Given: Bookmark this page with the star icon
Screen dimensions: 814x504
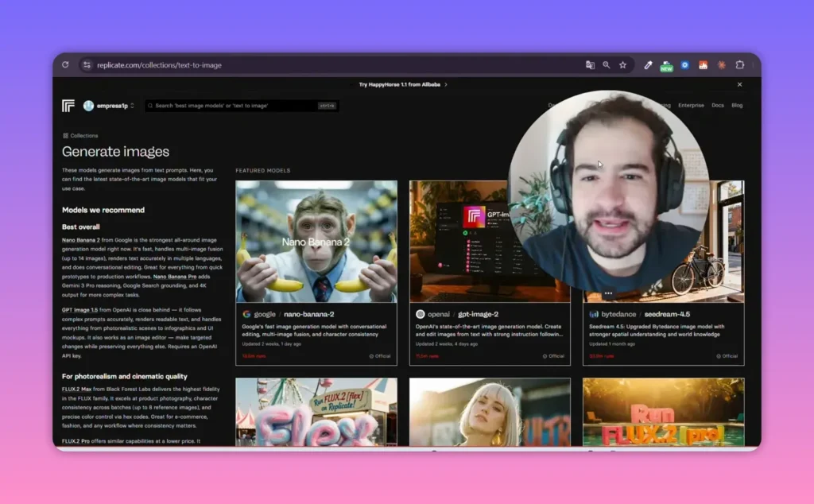Looking at the screenshot, I should click(x=623, y=65).
